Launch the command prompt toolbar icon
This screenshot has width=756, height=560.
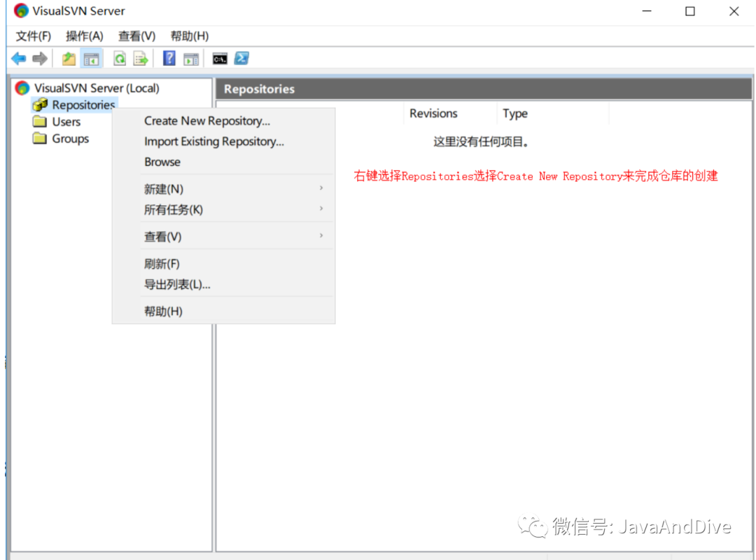pos(220,59)
